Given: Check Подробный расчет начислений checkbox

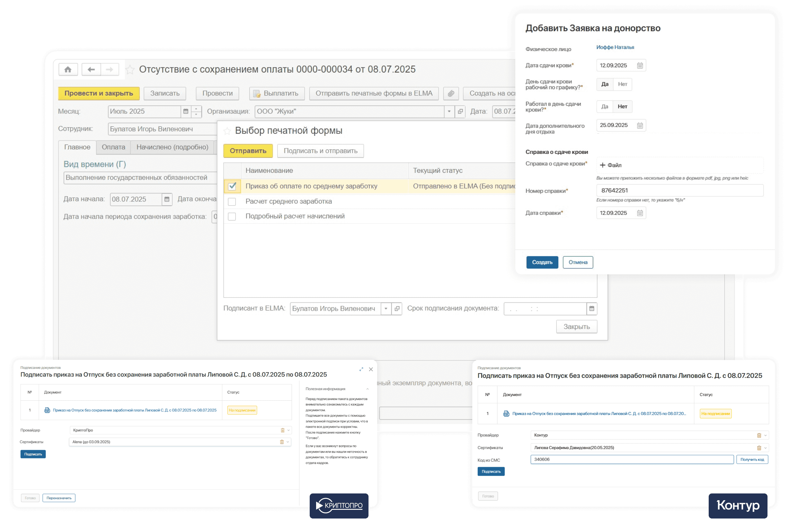Looking at the screenshot, I should click(x=232, y=217).
